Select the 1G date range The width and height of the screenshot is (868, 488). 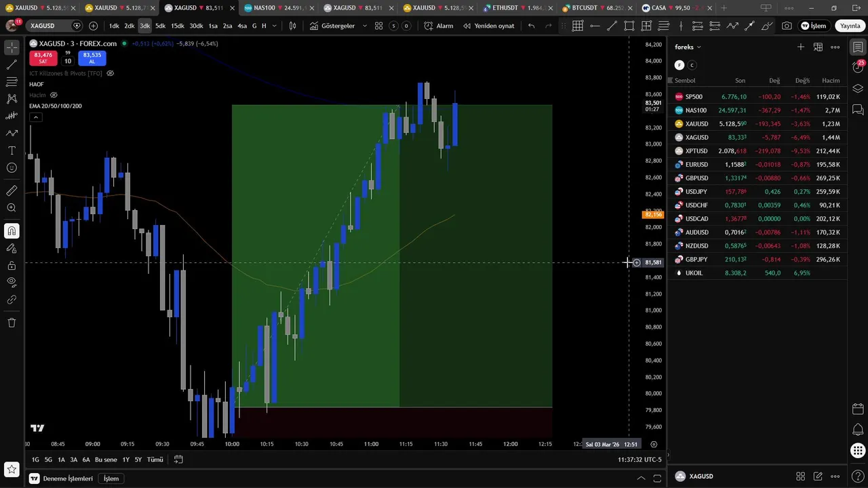click(35, 460)
